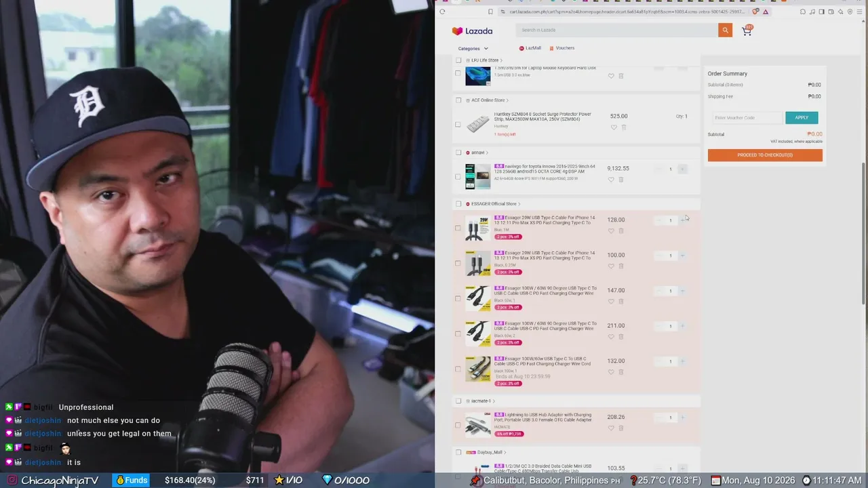Viewport: 868px width, 488px height.
Task: Decrease quantity of 128.00 Essager cable
Action: pyautogui.click(x=659, y=220)
